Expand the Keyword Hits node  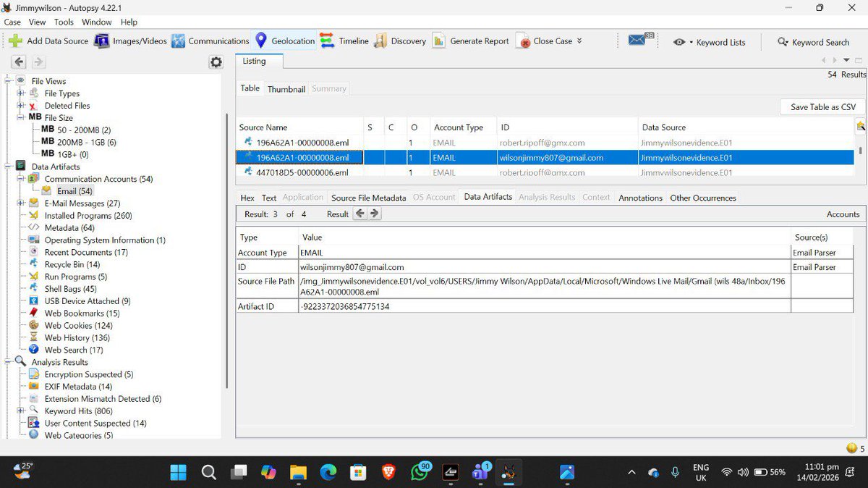pyautogui.click(x=21, y=411)
